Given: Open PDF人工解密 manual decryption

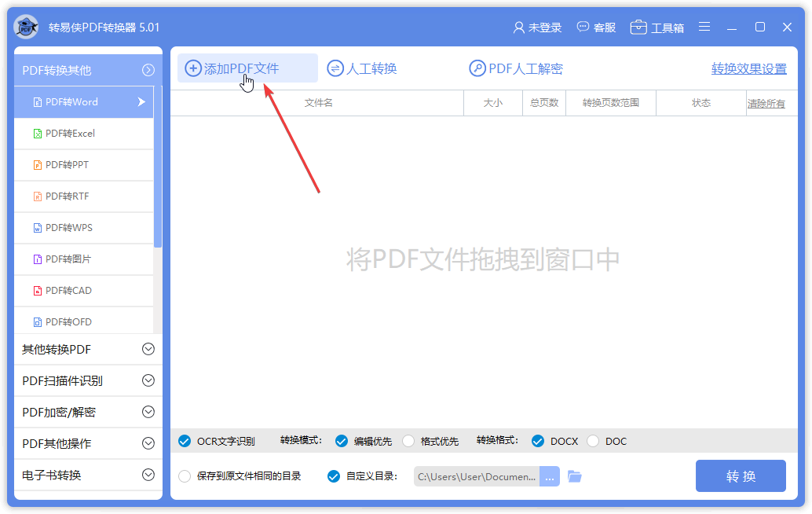Looking at the screenshot, I should [x=516, y=68].
